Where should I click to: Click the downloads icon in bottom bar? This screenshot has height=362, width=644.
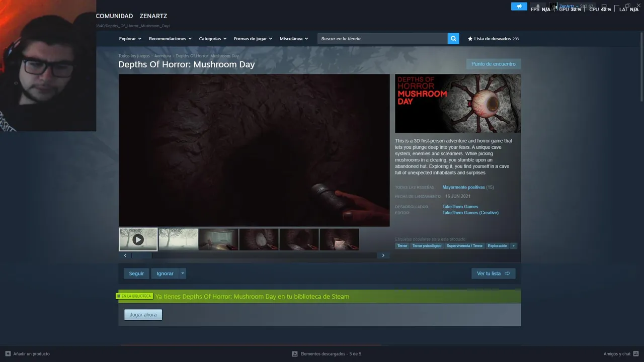295,354
